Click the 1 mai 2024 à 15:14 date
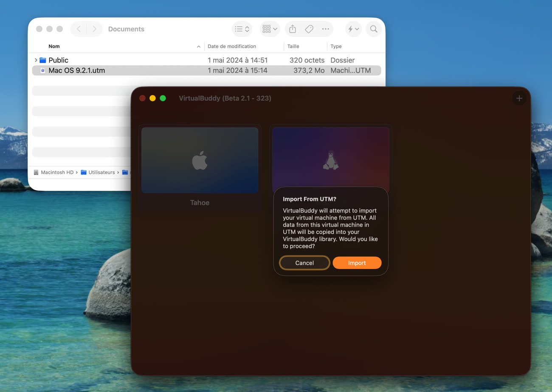 click(x=238, y=70)
